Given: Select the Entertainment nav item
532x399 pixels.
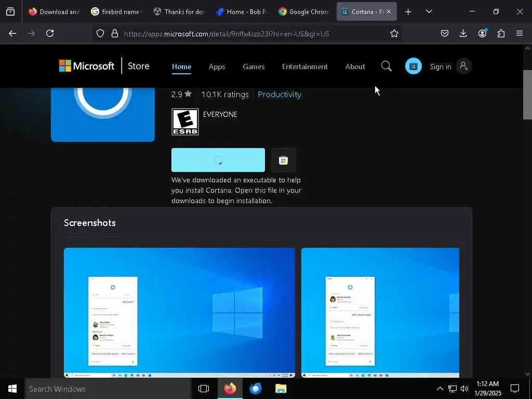Looking at the screenshot, I should click(304, 66).
